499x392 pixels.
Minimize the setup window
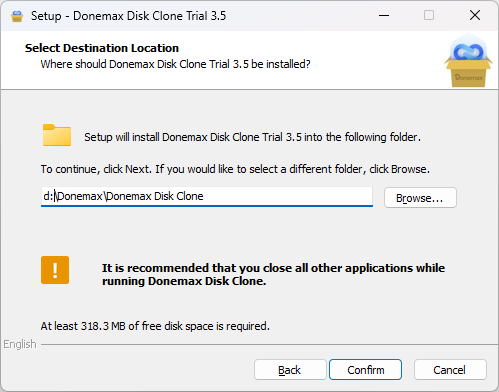[384, 15]
